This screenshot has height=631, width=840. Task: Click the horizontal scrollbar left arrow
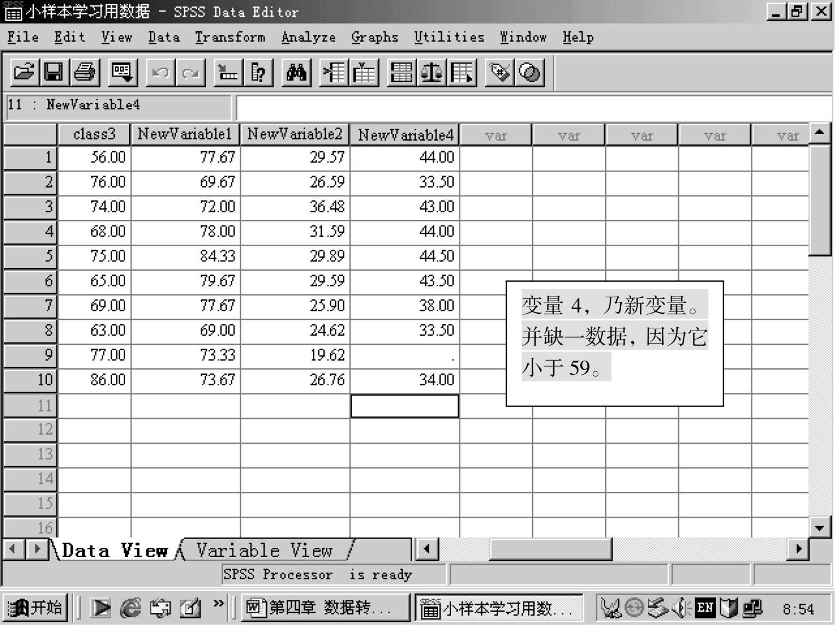(428, 549)
